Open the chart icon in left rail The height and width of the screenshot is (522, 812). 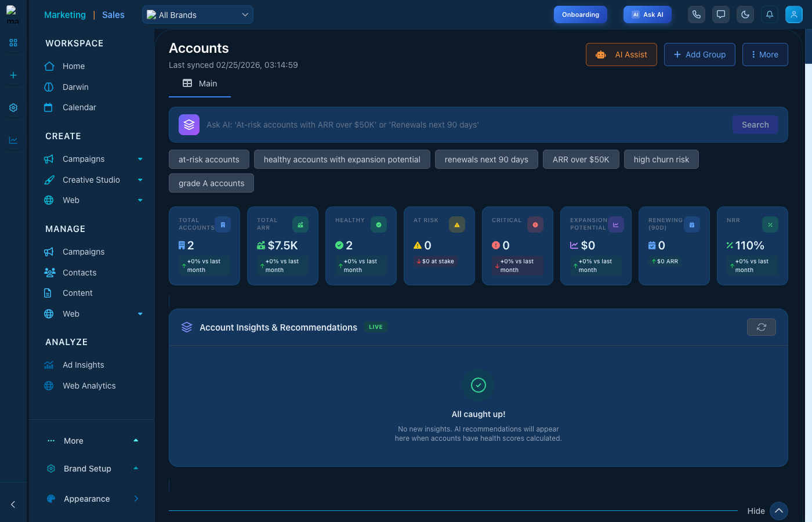(13, 140)
